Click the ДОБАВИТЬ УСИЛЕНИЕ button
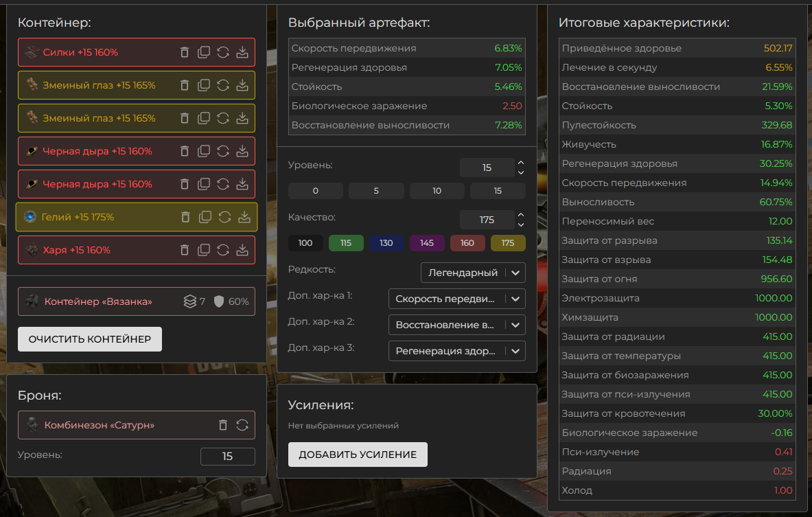This screenshot has width=812, height=517. [x=358, y=455]
